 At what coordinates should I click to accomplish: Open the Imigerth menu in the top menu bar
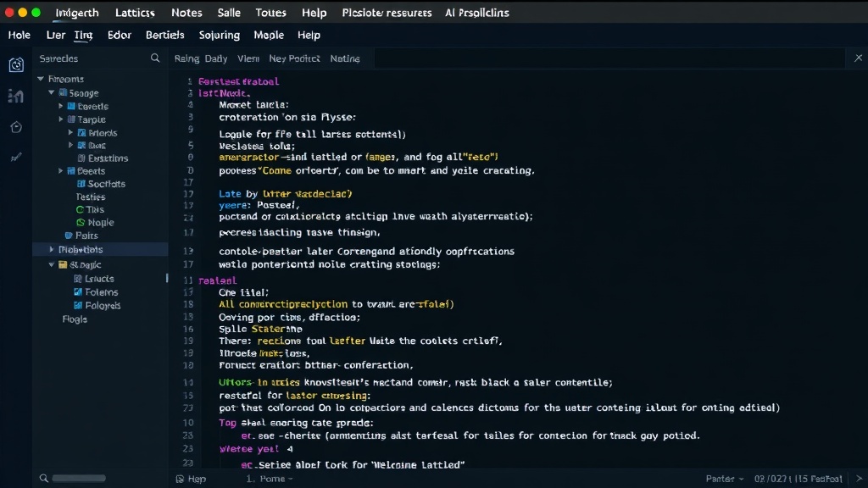coord(77,13)
